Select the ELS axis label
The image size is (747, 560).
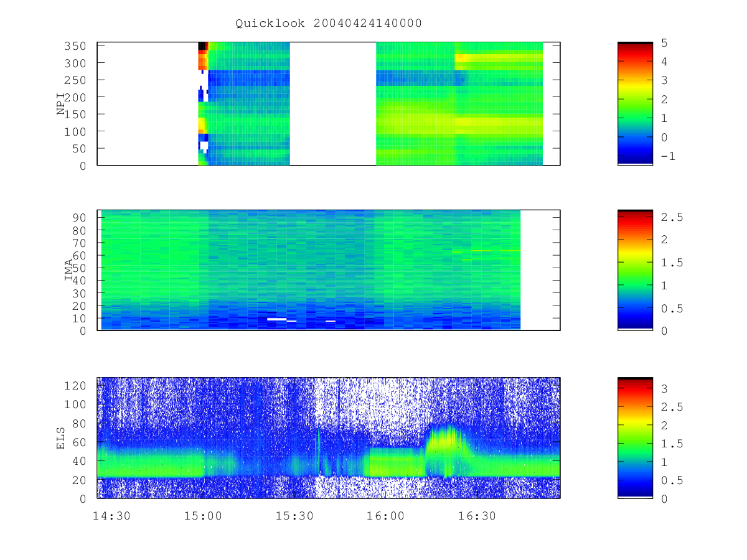click(x=62, y=437)
